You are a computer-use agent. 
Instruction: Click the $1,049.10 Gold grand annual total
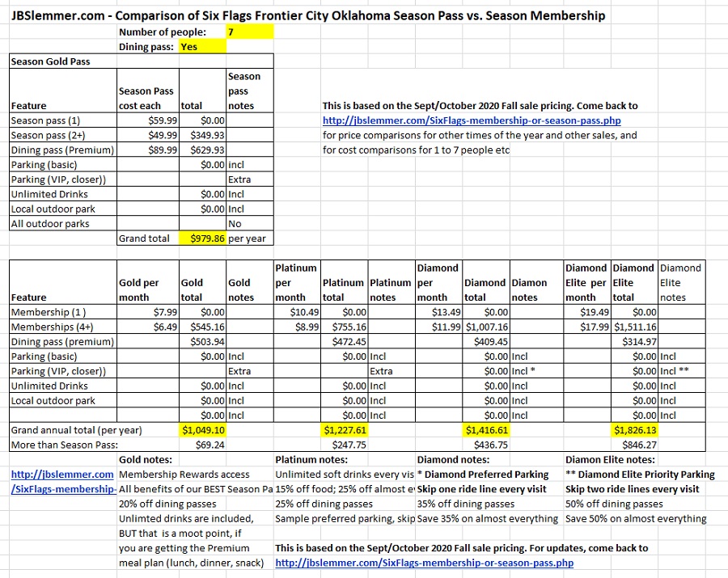click(x=203, y=430)
